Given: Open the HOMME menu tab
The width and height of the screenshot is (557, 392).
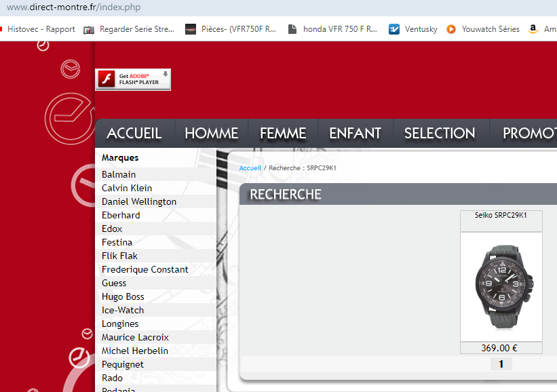Looking at the screenshot, I should click(x=212, y=134).
